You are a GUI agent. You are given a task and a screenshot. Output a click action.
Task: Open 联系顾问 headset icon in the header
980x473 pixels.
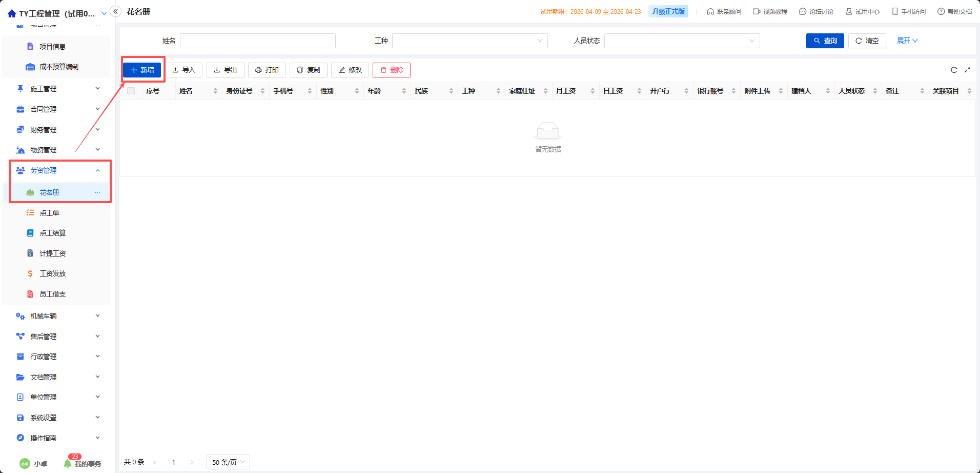tap(710, 11)
